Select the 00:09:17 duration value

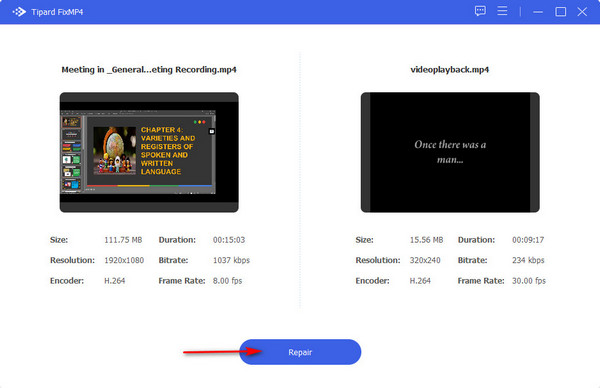(x=528, y=240)
